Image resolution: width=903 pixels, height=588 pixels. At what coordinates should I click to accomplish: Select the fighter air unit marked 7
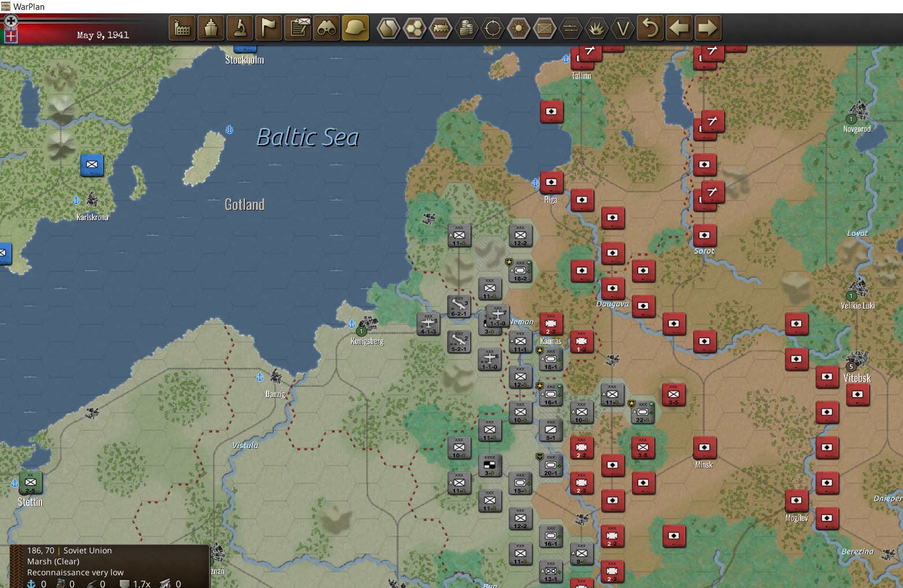[x=498, y=316]
